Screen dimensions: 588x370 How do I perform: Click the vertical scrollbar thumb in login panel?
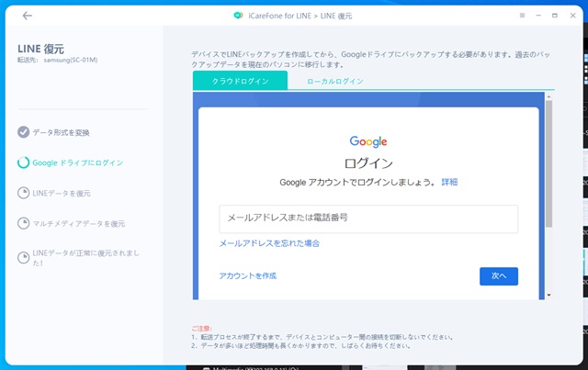(548, 163)
